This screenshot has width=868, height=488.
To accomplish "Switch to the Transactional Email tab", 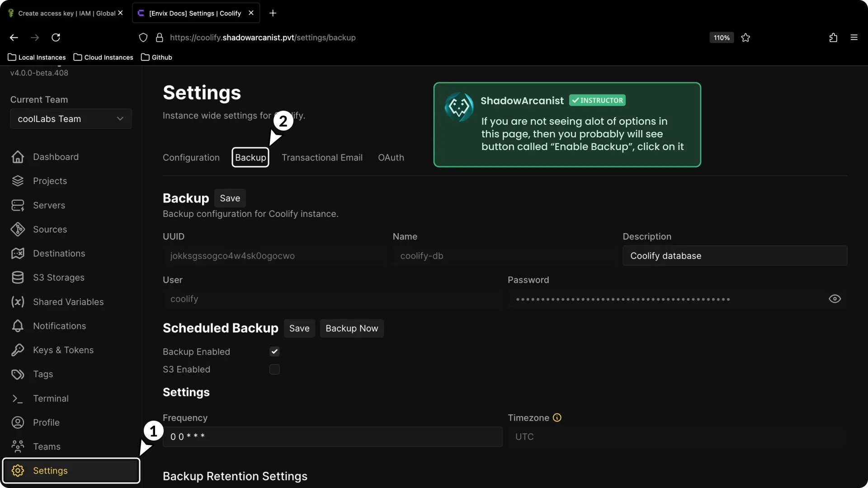I will [322, 157].
